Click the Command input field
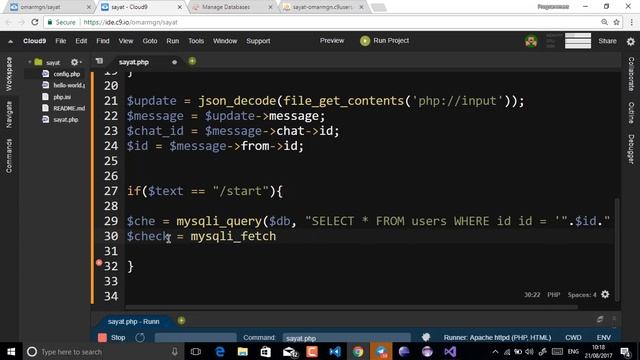This screenshot has width=640, height=360. point(346,338)
